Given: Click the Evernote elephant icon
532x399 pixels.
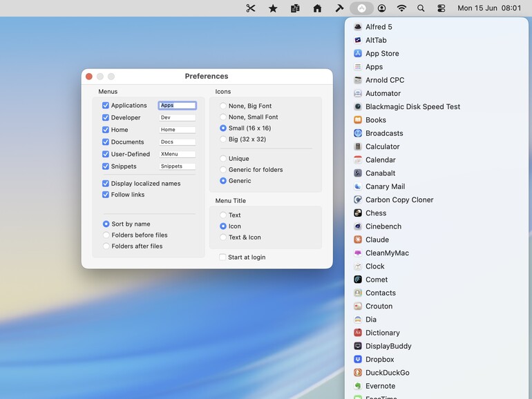Looking at the screenshot, I should pyautogui.click(x=358, y=386).
